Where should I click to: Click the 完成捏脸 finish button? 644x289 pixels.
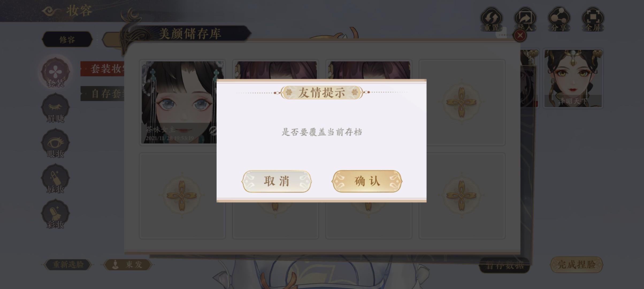point(576,265)
